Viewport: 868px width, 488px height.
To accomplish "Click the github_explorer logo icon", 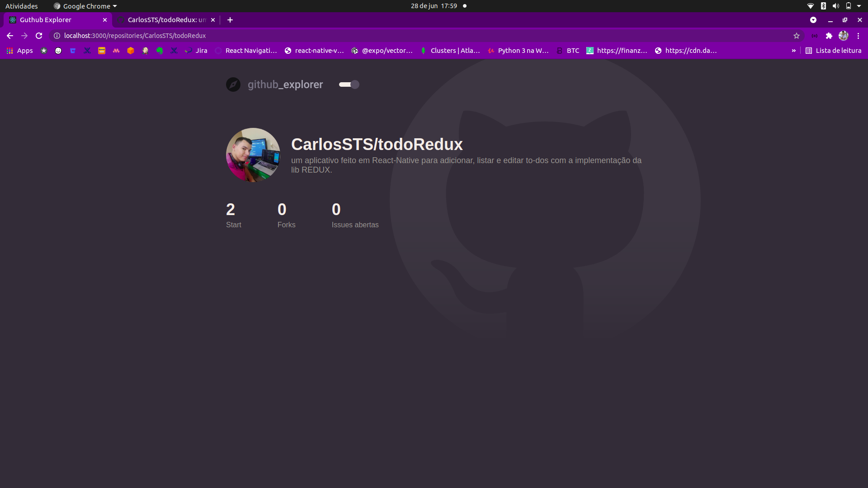I will (233, 84).
